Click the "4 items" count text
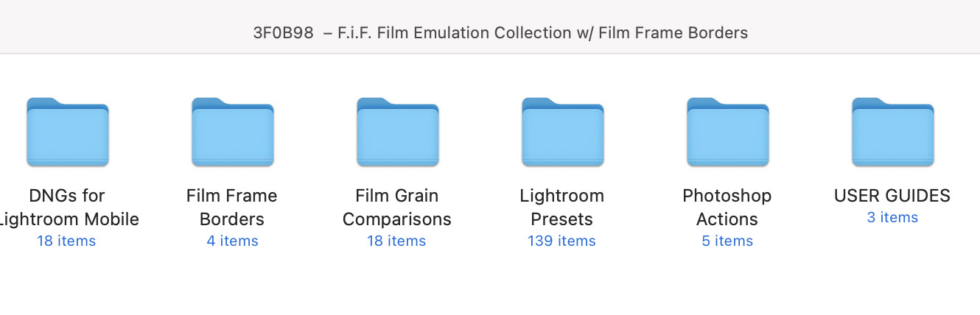The image size is (980, 315). click(232, 241)
